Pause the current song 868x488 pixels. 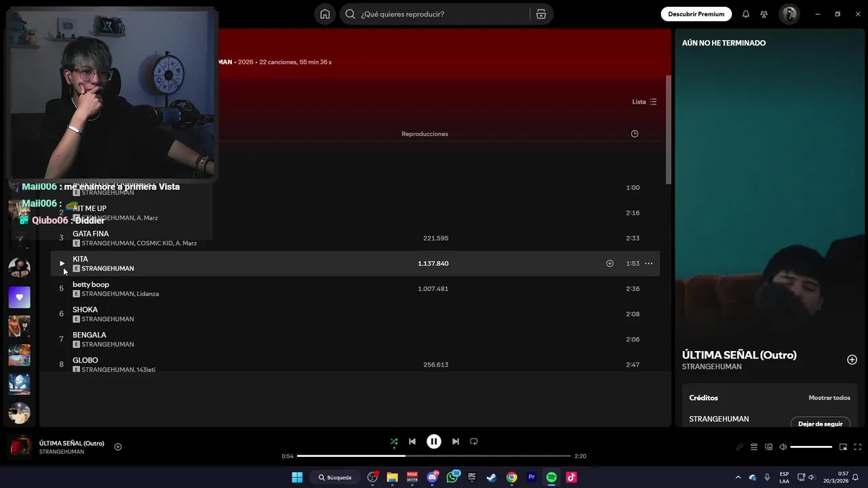point(434,441)
